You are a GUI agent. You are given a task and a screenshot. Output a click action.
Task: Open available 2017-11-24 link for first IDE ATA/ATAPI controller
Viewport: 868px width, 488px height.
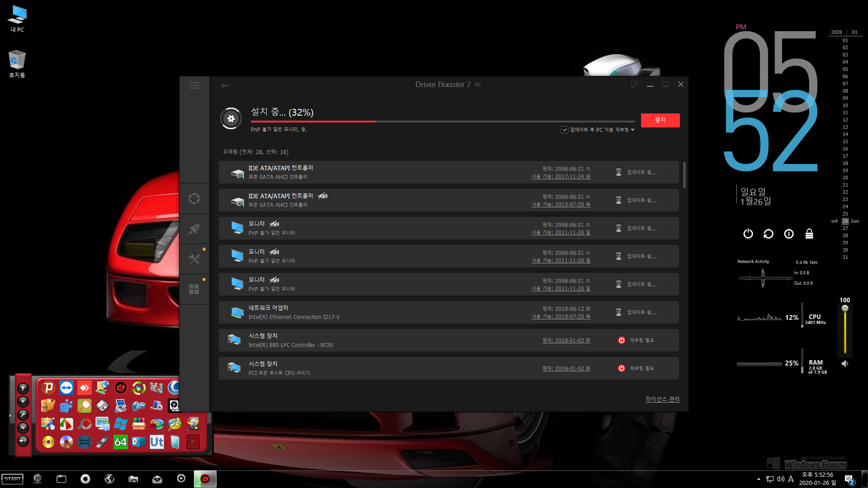561,177
